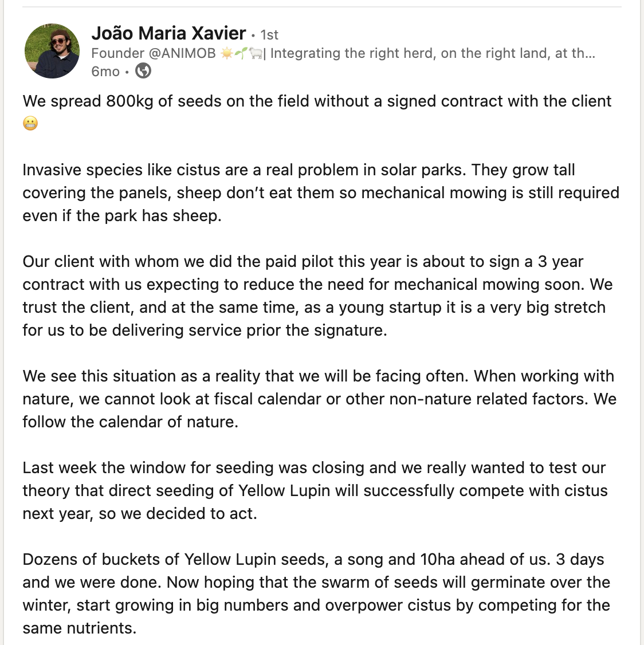
Task: Click the 'We see this situation' paragraph
Action: [x=320, y=399]
